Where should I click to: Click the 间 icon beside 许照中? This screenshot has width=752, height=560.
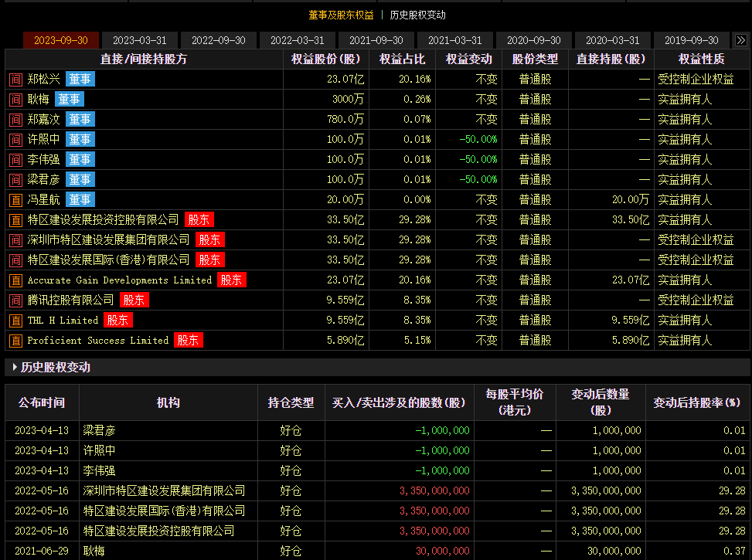point(15,139)
